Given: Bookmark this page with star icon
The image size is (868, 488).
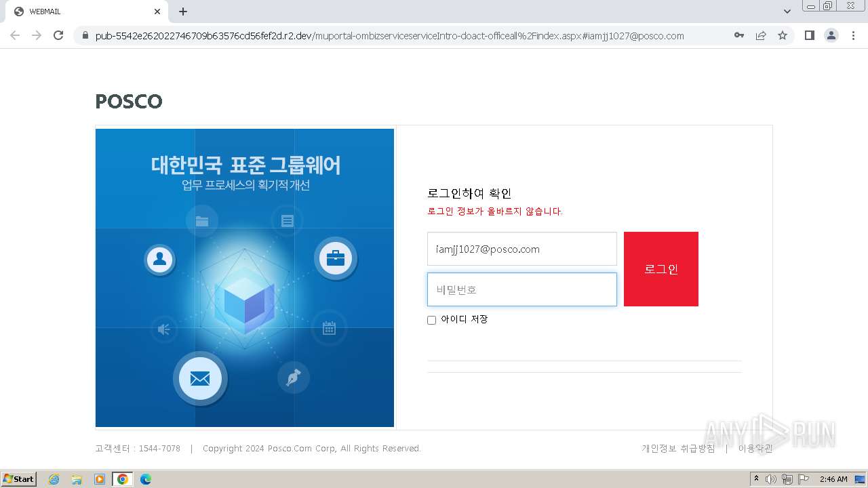Looking at the screenshot, I should [783, 35].
